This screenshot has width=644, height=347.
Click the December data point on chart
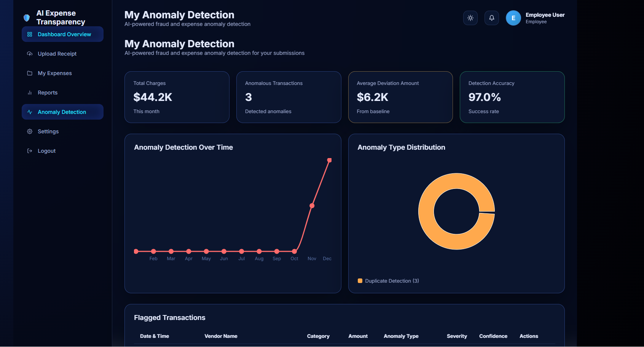330,160
